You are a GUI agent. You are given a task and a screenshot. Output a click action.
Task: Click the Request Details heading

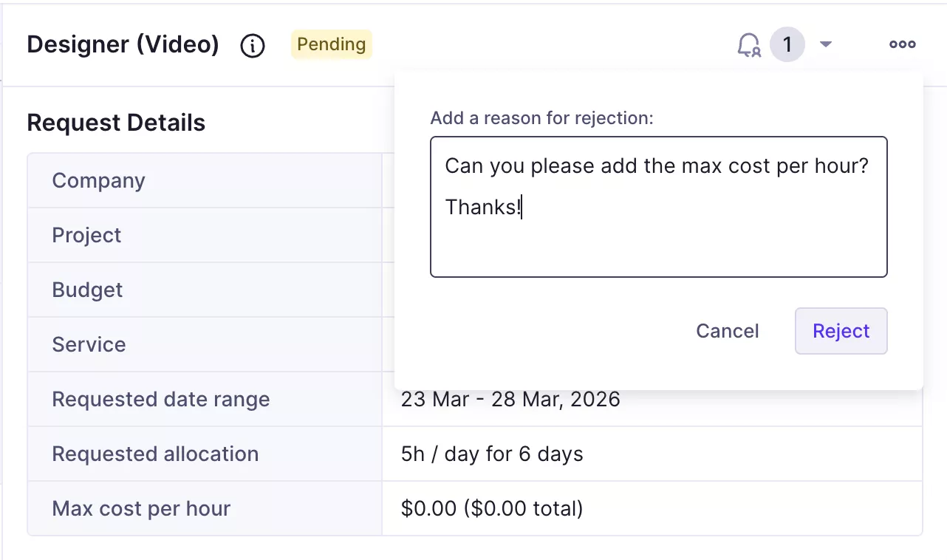pyautogui.click(x=116, y=123)
